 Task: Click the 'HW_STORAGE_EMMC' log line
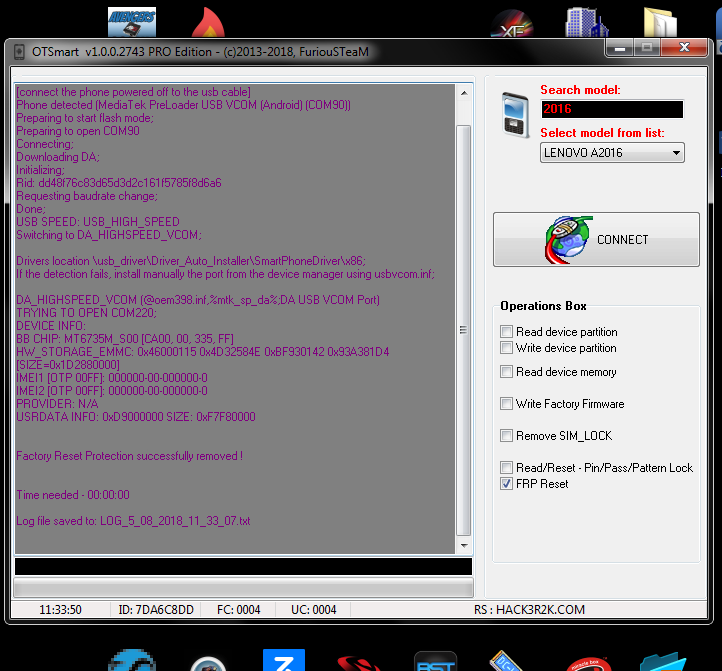203,352
